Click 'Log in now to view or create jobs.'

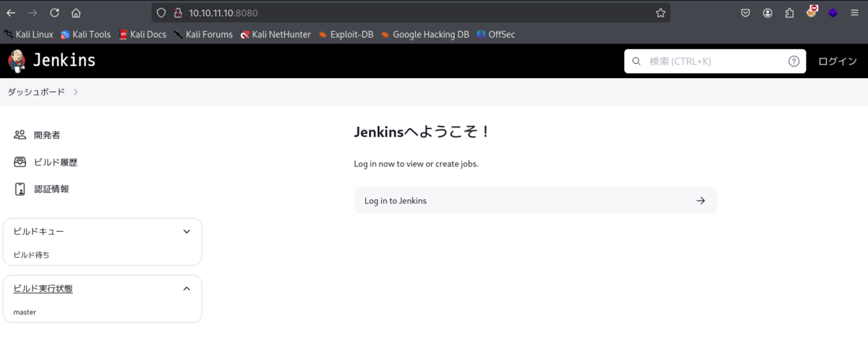pos(416,164)
